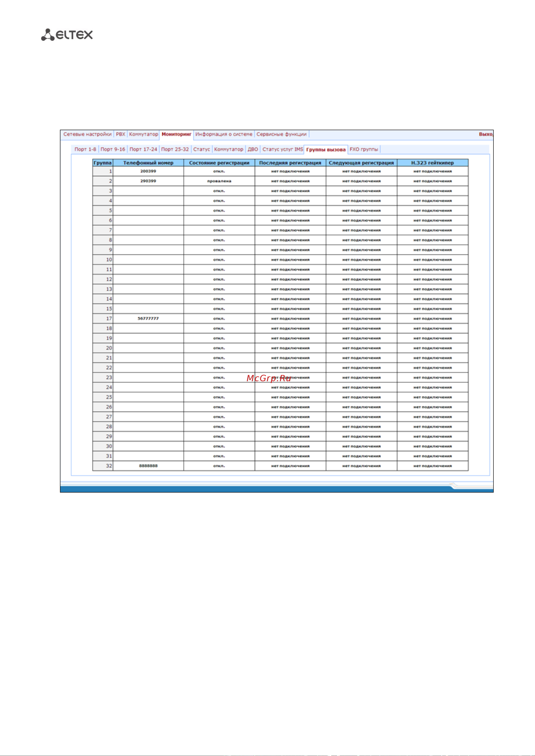
Task: Click group number 5 cell
Action: point(102,211)
